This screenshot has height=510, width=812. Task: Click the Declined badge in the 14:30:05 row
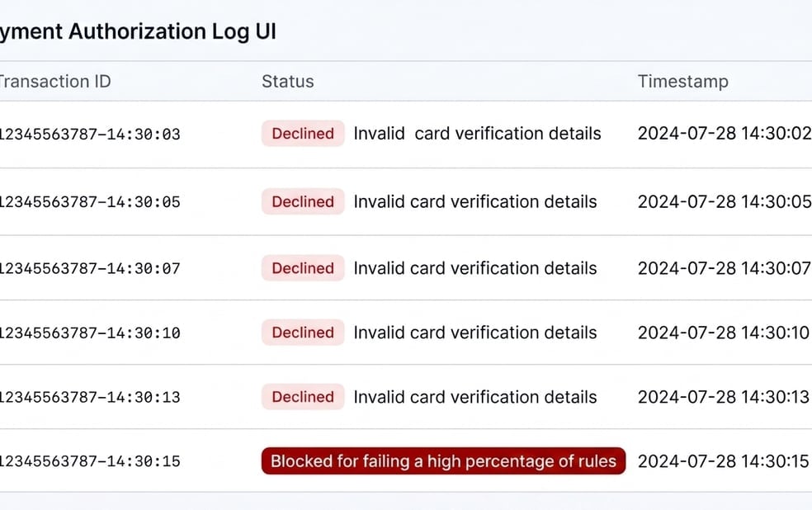coord(303,201)
